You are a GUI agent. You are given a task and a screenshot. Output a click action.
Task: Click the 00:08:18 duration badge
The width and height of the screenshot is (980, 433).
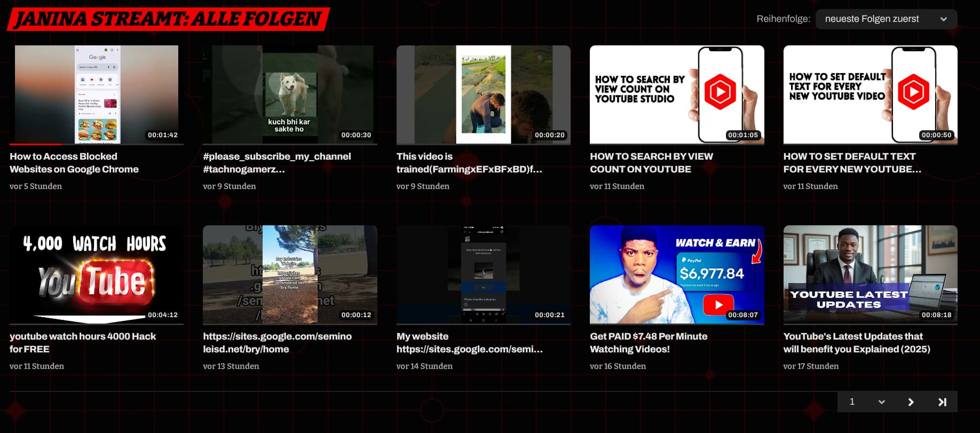tap(936, 315)
